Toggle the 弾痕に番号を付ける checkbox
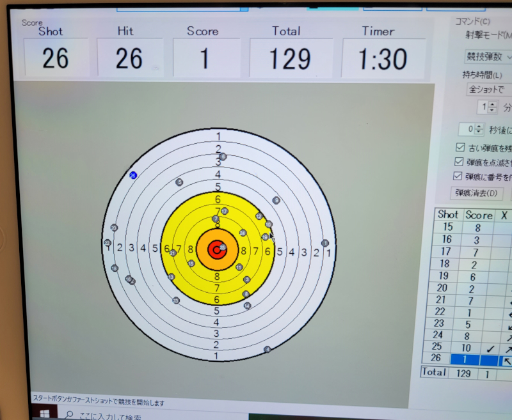 458,176
